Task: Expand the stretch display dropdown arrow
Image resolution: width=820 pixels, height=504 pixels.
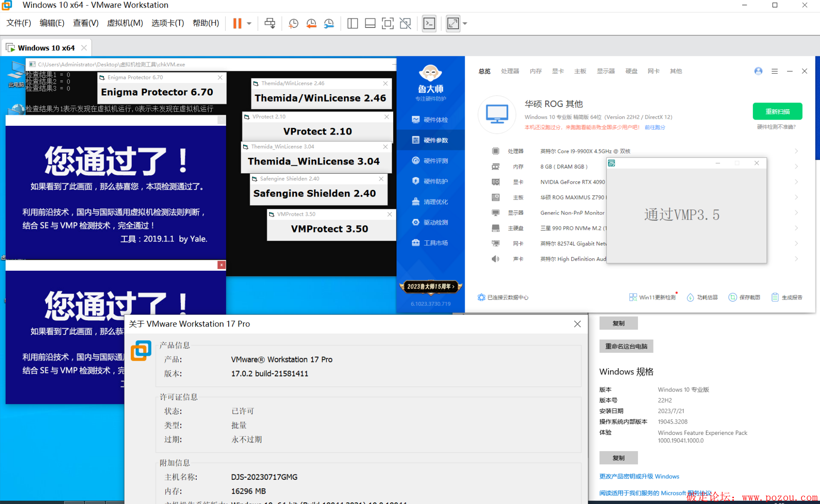Action: pos(465,23)
